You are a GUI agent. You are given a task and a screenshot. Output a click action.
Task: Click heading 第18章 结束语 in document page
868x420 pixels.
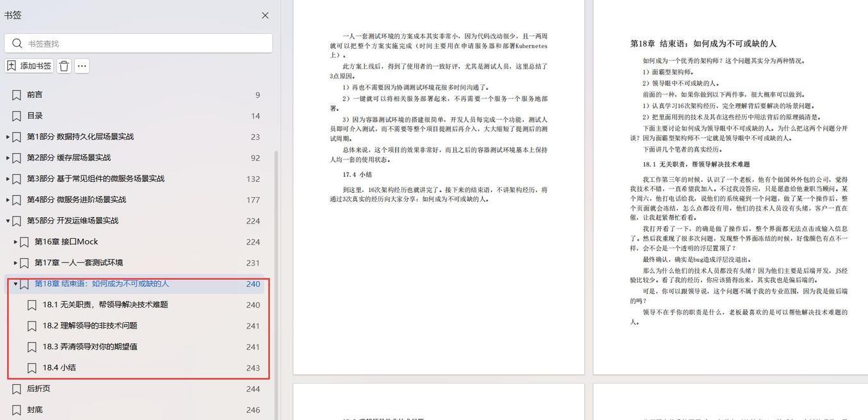click(703, 44)
